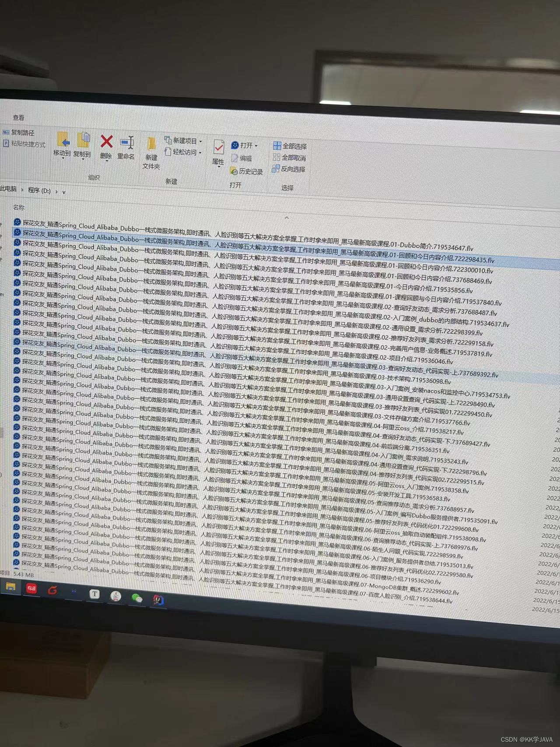Click the chevron after 此电脑 in breadcrumb
This screenshot has height=747, width=560.
[22, 190]
